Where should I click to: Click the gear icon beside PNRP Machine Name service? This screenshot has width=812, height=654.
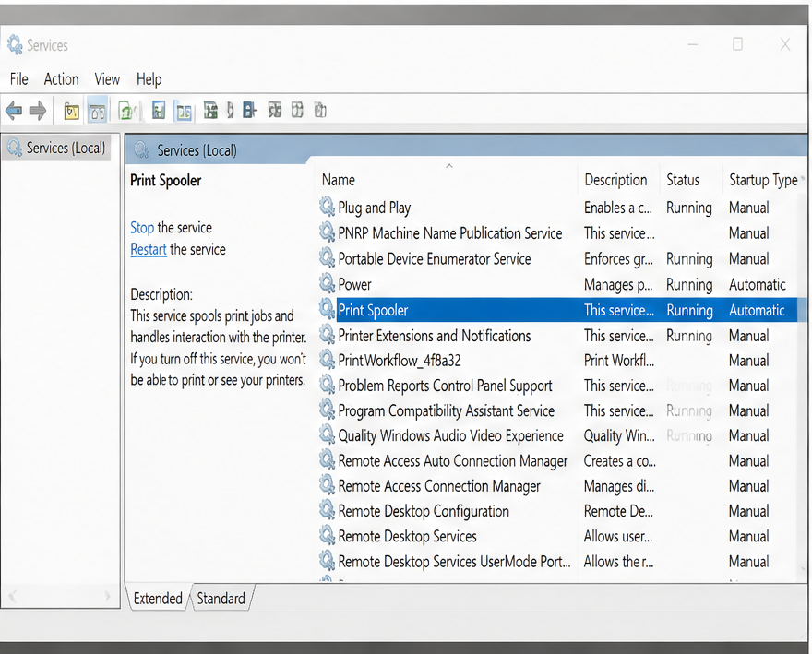coord(327,232)
